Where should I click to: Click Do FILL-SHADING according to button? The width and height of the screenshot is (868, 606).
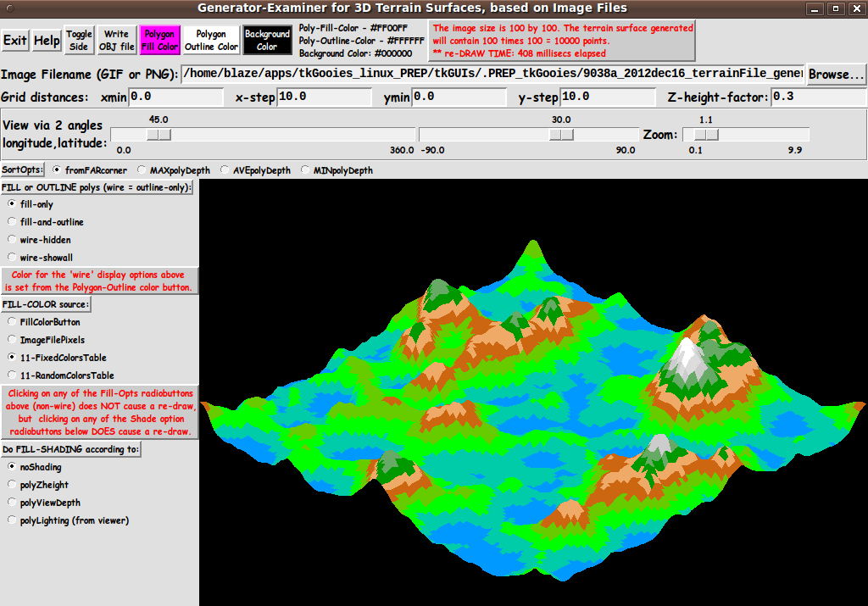[x=71, y=449]
